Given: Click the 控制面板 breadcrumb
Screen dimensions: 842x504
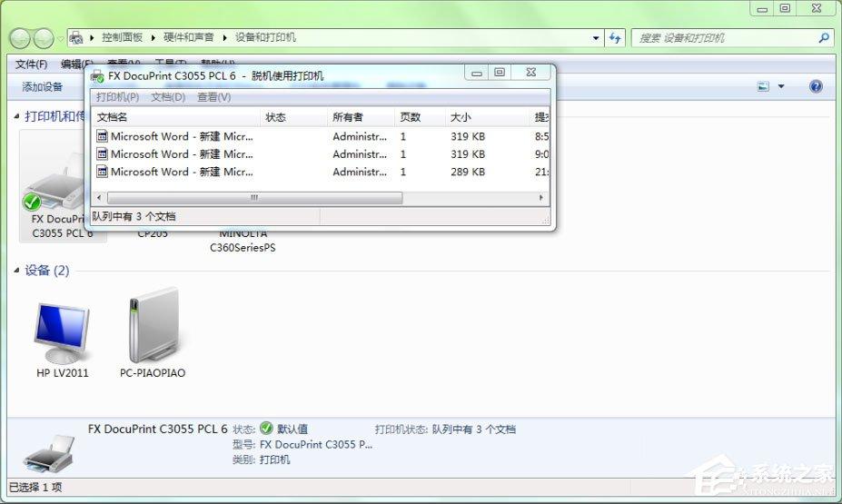Looking at the screenshot, I should (122, 37).
